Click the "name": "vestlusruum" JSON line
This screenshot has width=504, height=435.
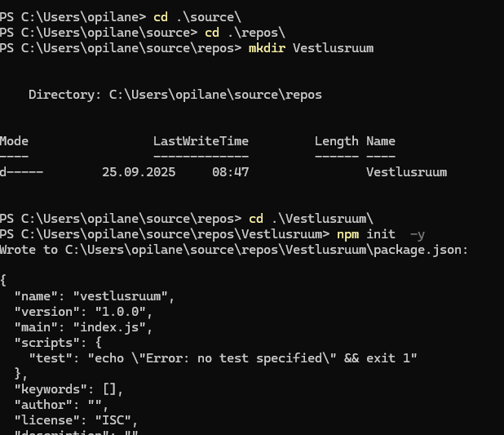(94, 296)
